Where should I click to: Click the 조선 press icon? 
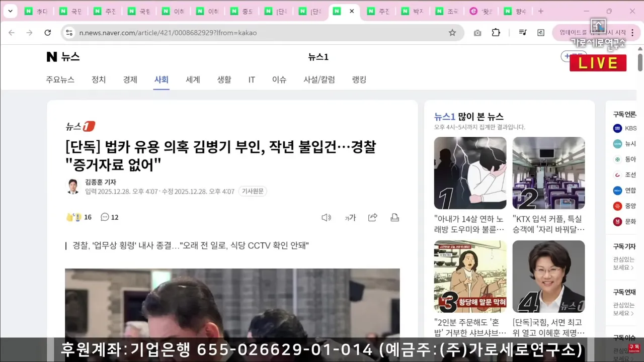(617, 175)
